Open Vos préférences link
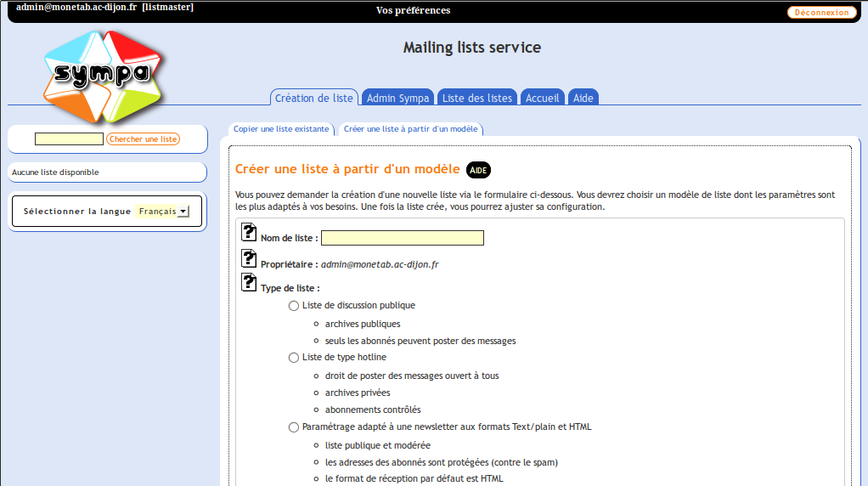The height and width of the screenshot is (486, 868). click(413, 10)
